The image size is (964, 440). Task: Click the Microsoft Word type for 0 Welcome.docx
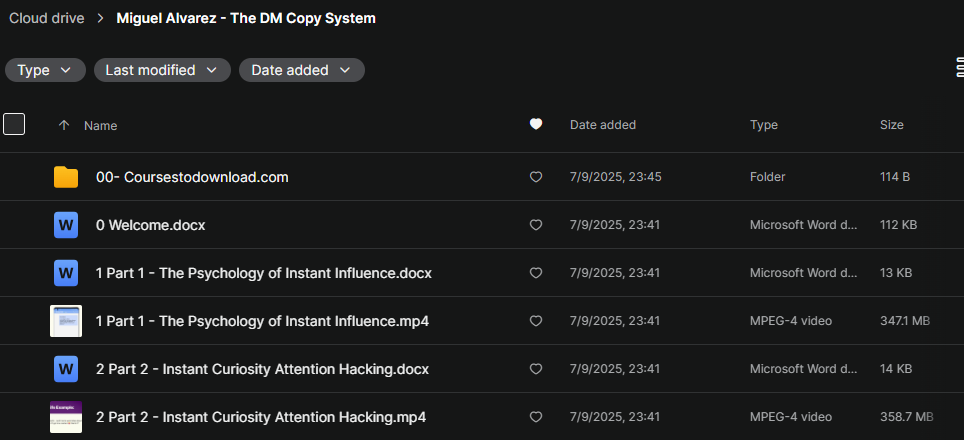[x=804, y=225]
